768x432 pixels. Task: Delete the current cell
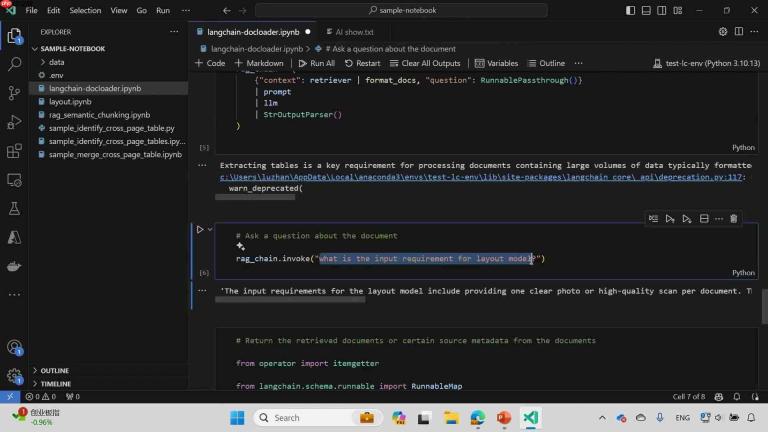pyautogui.click(x=734, y=218)
